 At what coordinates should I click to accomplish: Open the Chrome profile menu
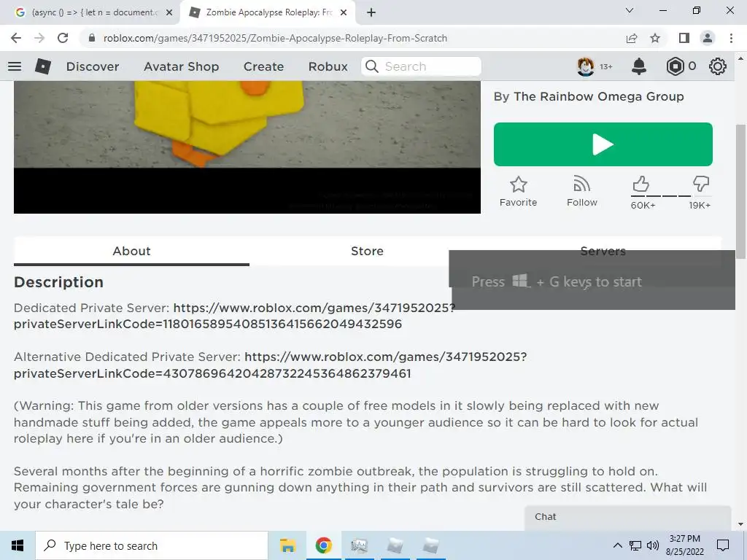708,38
